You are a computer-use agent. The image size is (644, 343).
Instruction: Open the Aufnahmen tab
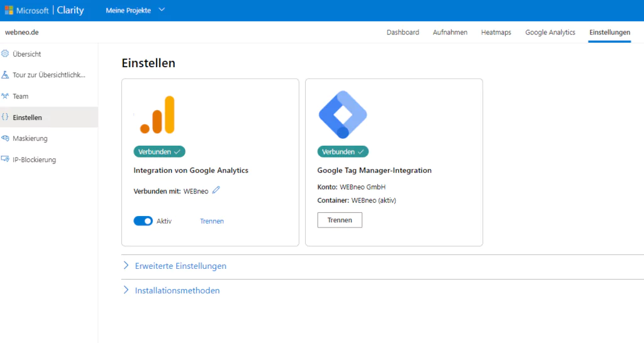[450, 32]
